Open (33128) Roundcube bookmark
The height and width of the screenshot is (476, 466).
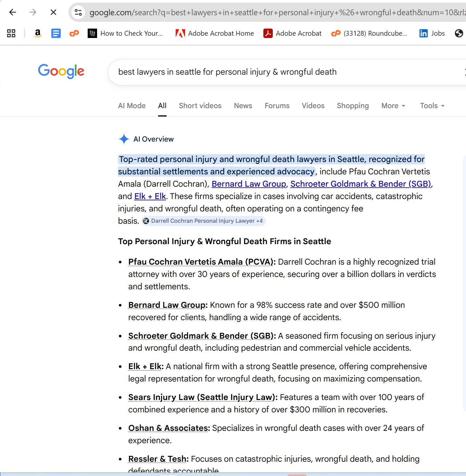pos(369,33)
